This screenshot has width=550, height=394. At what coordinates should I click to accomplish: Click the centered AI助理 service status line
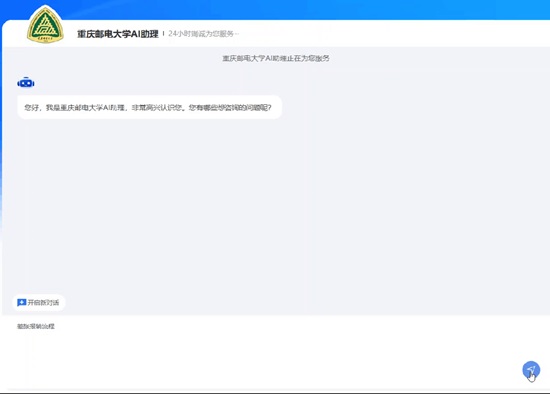click(x=276, y=58)
